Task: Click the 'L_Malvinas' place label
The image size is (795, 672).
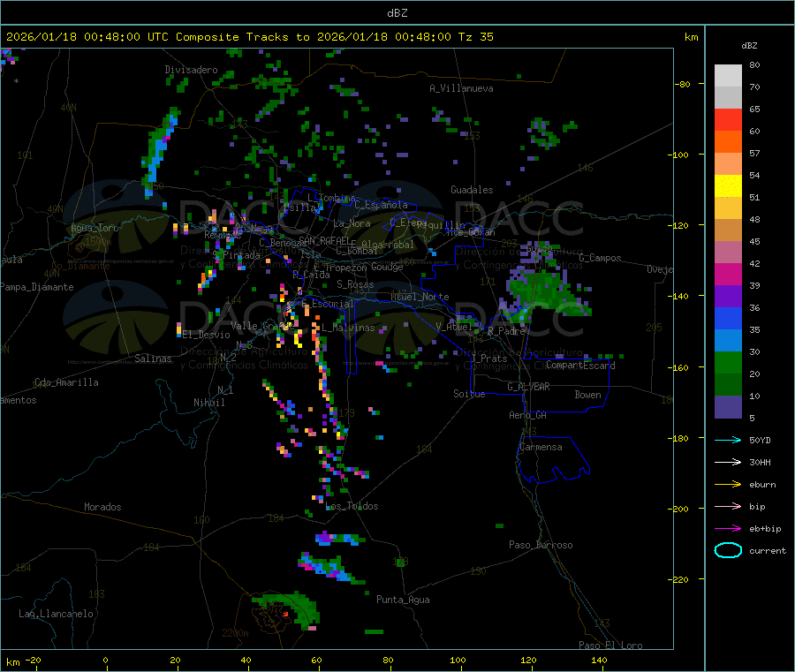Action: click(348, 328)
